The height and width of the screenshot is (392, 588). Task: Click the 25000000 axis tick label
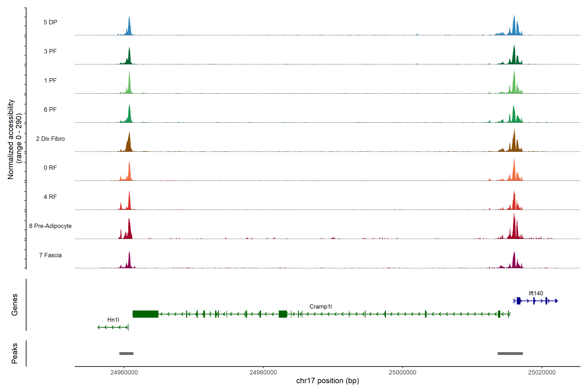[x=402, y=373]
